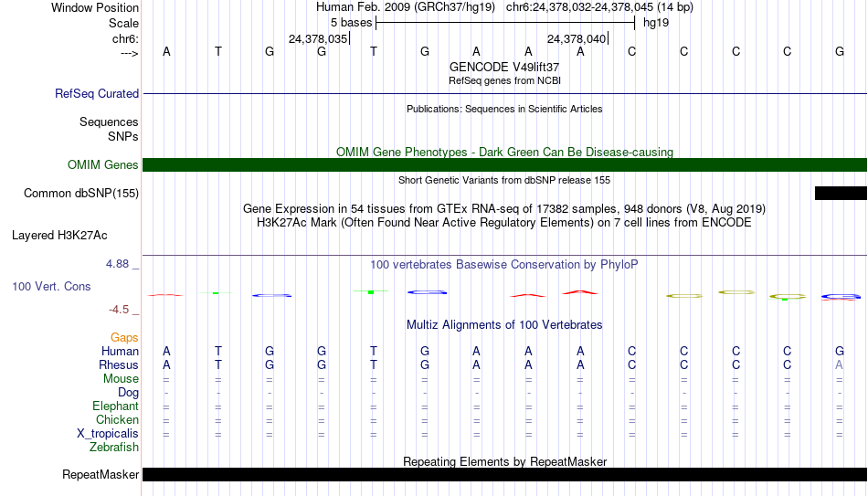The image size is (868, 496).
Task: Click the chr6:24,378,032-24,378,045 position text
Action: (x=599, y=7)
